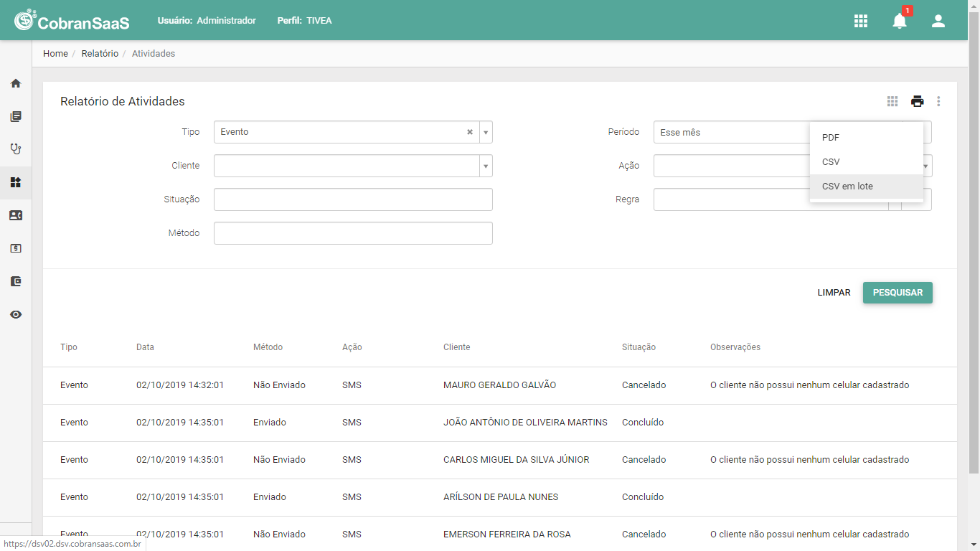Choose 'CSV em lote' from export menu

point(867,187)
